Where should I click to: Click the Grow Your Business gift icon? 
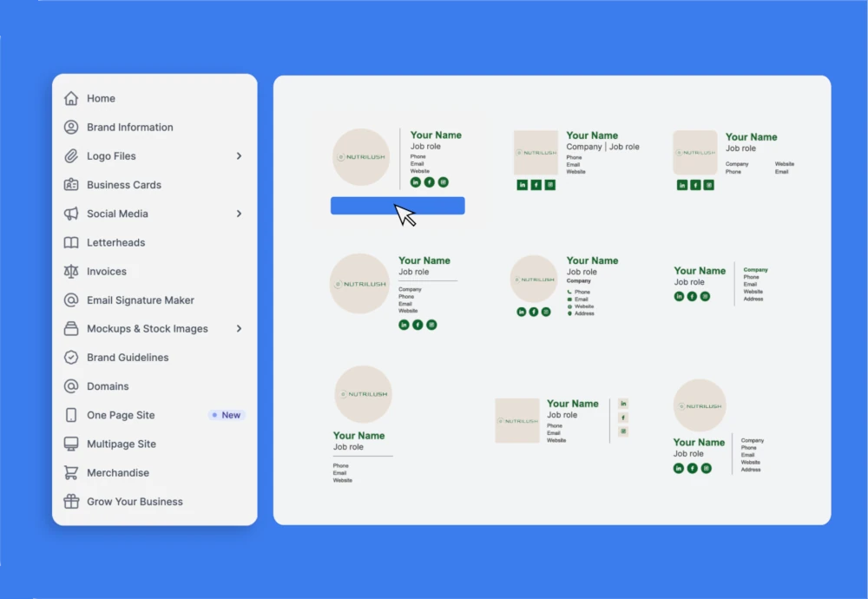coord(71,502)
